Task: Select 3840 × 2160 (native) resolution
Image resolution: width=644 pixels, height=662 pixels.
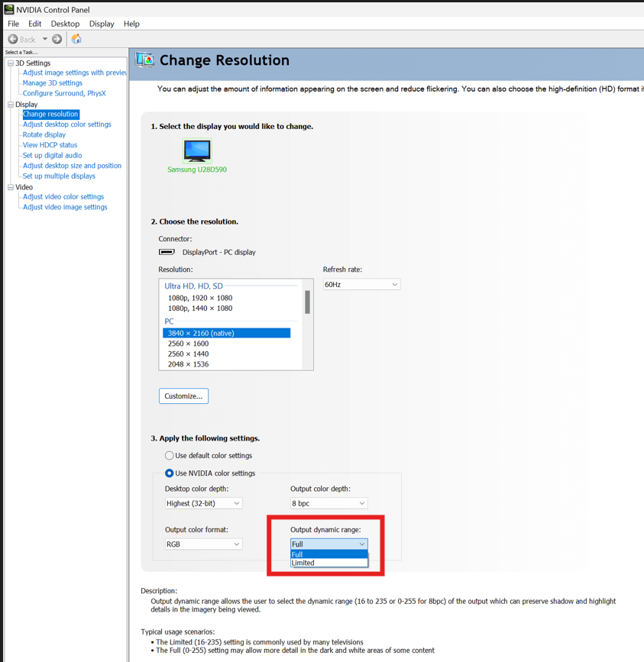Action: tap(226, 333)
